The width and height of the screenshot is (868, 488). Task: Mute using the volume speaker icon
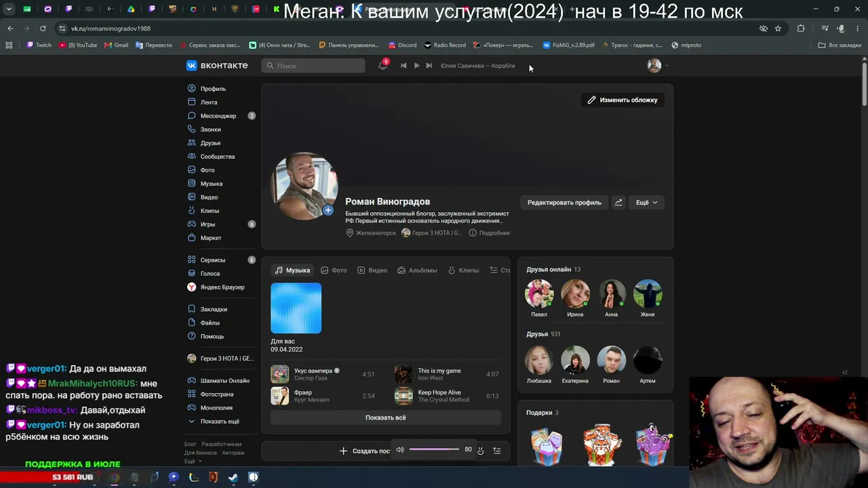pyautogui.click(x=400, y=449)
